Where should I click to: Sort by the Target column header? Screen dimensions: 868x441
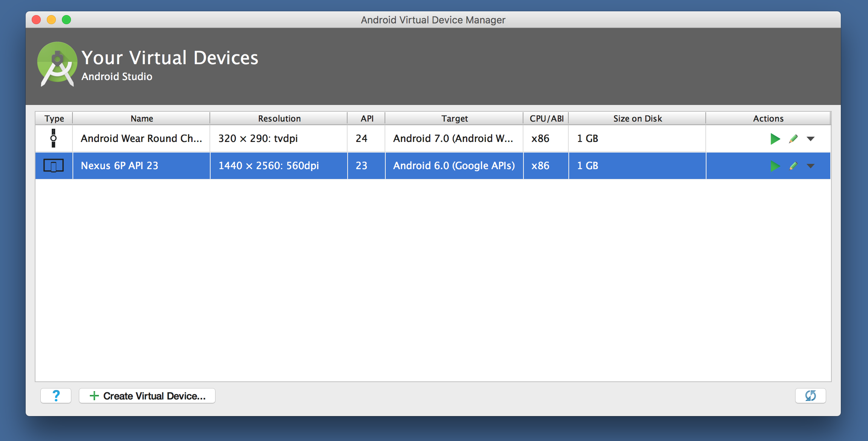454,119
